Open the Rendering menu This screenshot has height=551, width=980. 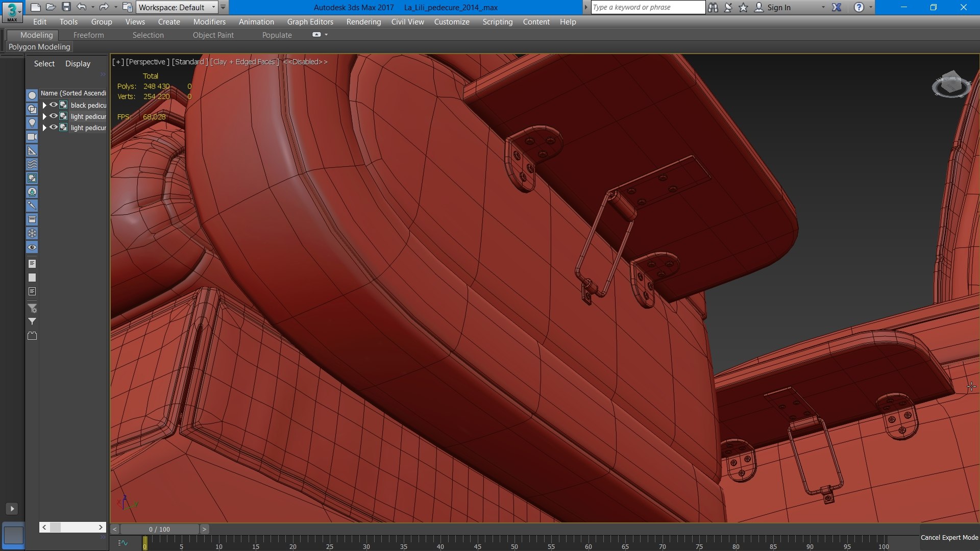(x=363, y=21)
